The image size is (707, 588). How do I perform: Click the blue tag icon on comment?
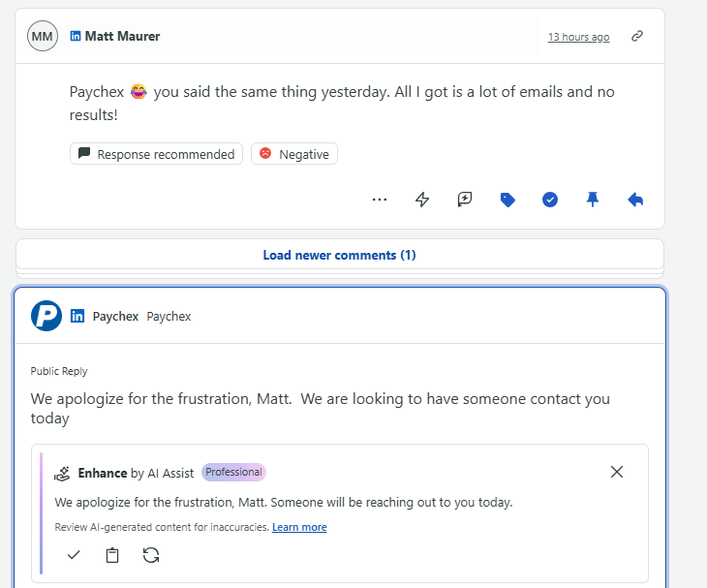[507, 200]
